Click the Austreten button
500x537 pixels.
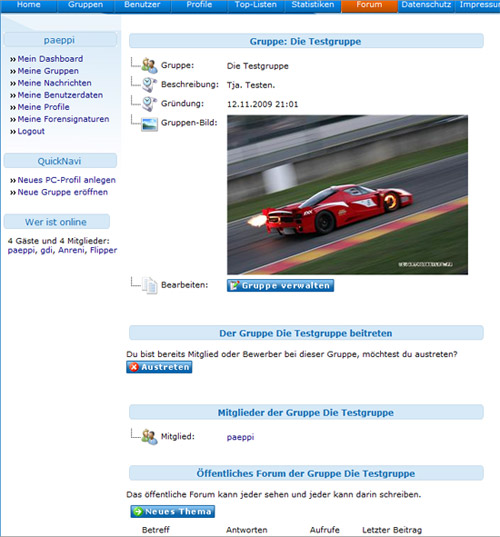(x=159, y=367)
